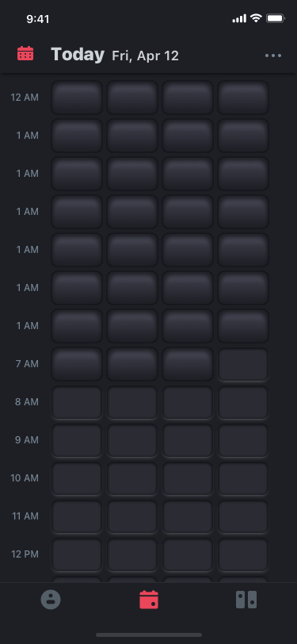Toggle the first block in the 12 PM row
The width and height of the screenshot is (297, 644).
(x=77, y=554)
